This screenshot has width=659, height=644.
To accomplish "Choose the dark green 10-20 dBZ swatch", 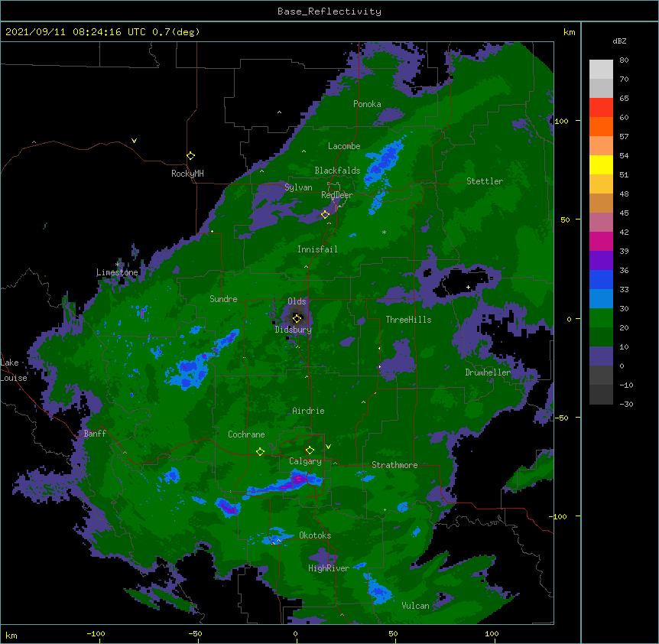I will (601, 337).
